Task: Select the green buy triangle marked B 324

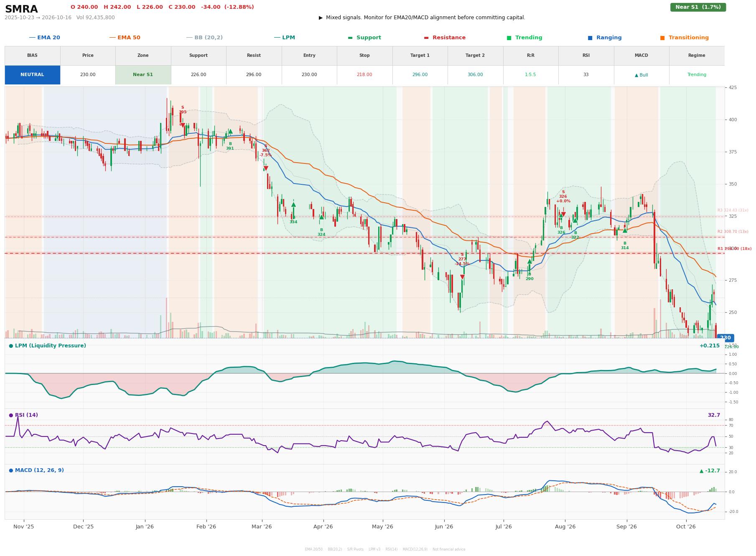Action: [321, 217]
